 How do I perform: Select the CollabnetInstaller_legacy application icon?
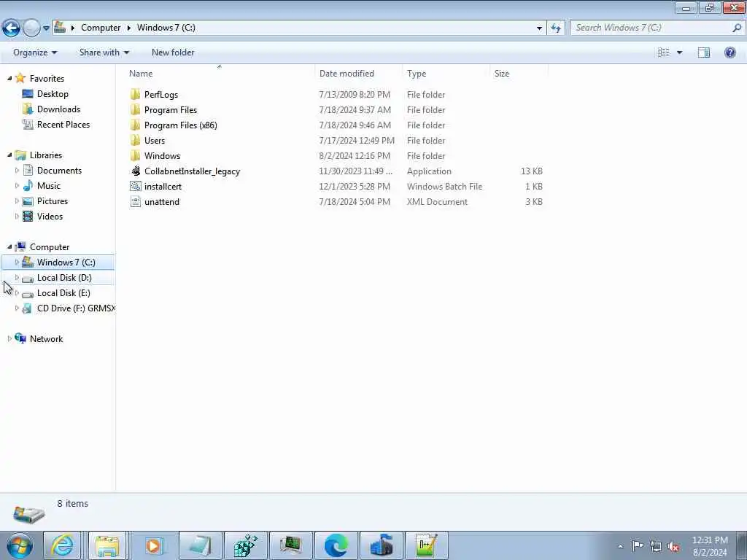[x=136, y=171]
